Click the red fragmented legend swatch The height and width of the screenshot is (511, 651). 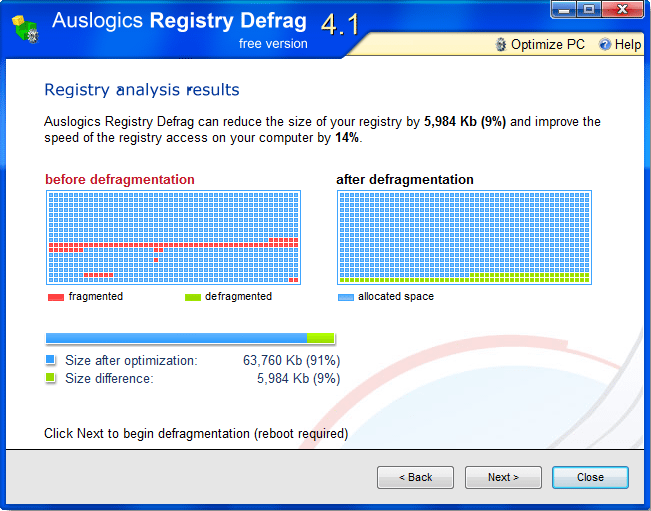(56, 297)
